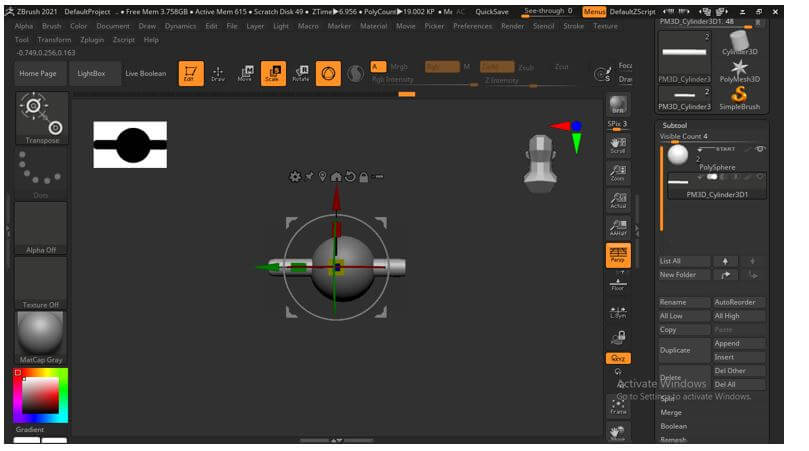Activate the Move tool

pos(246,73)
